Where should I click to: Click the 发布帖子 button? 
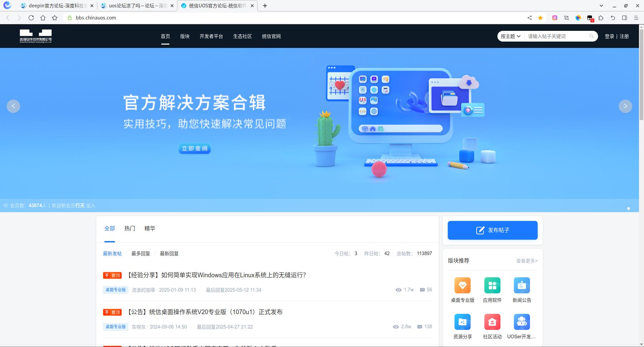493,230
